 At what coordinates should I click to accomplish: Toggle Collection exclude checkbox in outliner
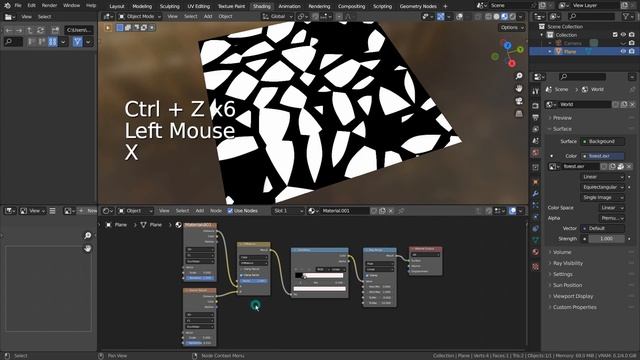click(x=615, y=35)
